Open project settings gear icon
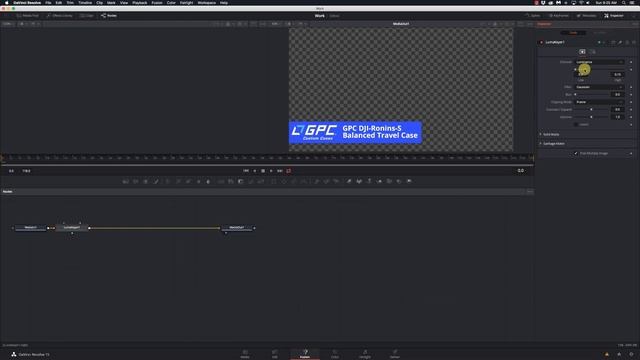 [x=631, y=354]
